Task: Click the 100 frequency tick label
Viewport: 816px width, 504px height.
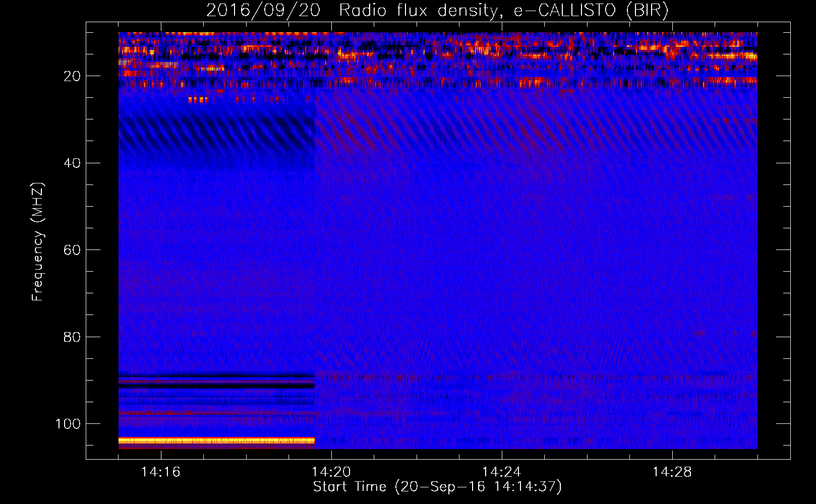Action: coord(68,424)
